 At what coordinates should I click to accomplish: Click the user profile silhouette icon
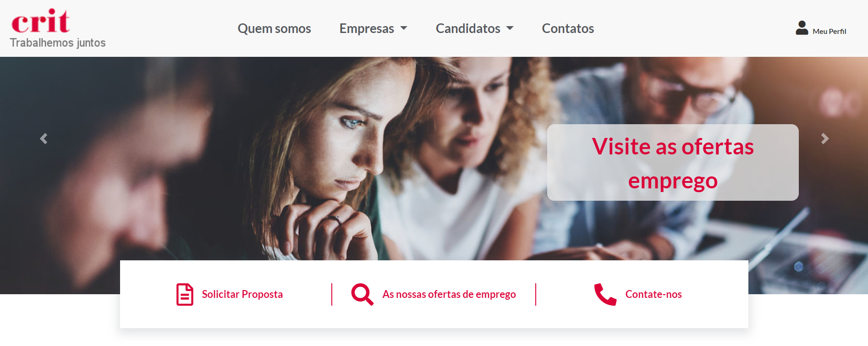click(x=802, y=28)
